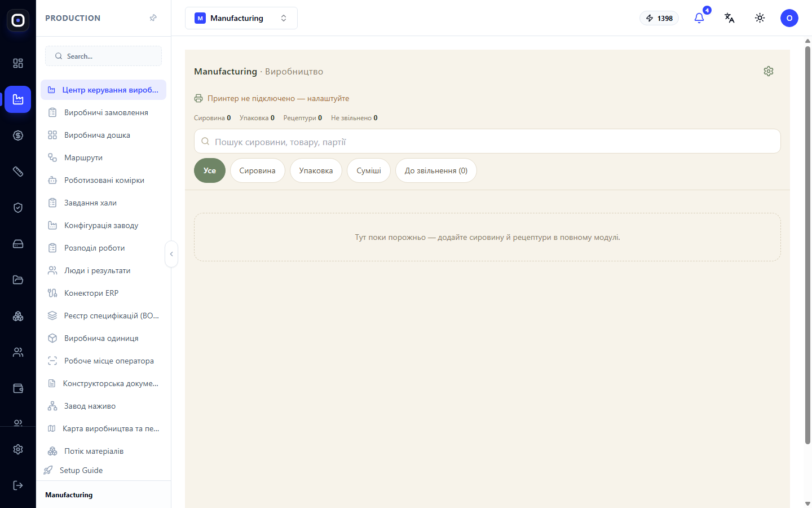This screenshot has height=508, width=812.
Task: Open Люди і результати menu item
Action: tap(103, 270)
